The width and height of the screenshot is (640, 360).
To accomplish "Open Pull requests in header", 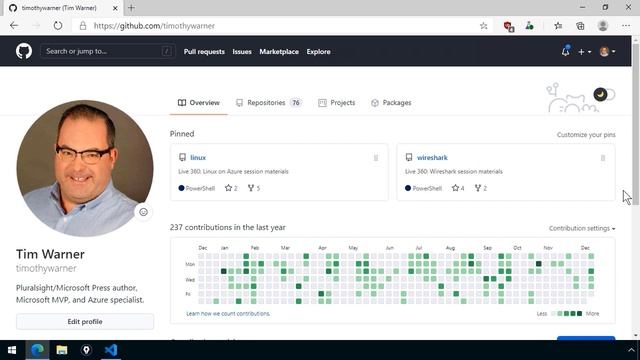I will pyautogui.click(x=204, y=52).
